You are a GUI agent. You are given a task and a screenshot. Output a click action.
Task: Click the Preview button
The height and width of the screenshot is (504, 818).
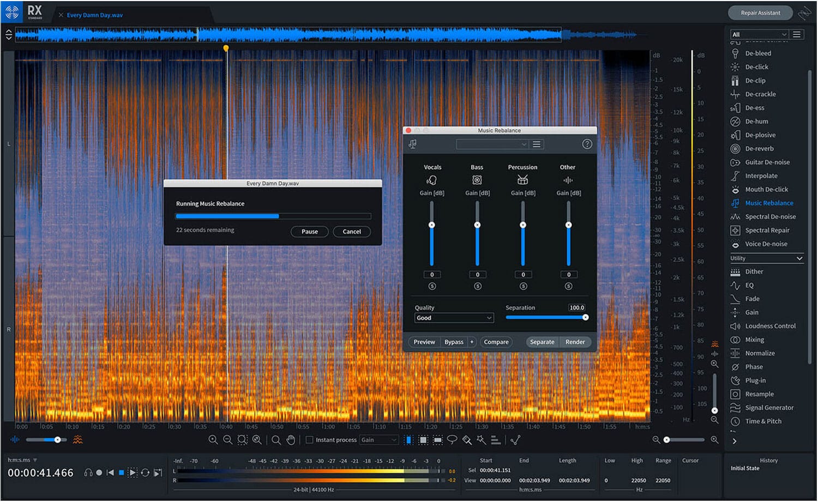[x=424, y=342]
